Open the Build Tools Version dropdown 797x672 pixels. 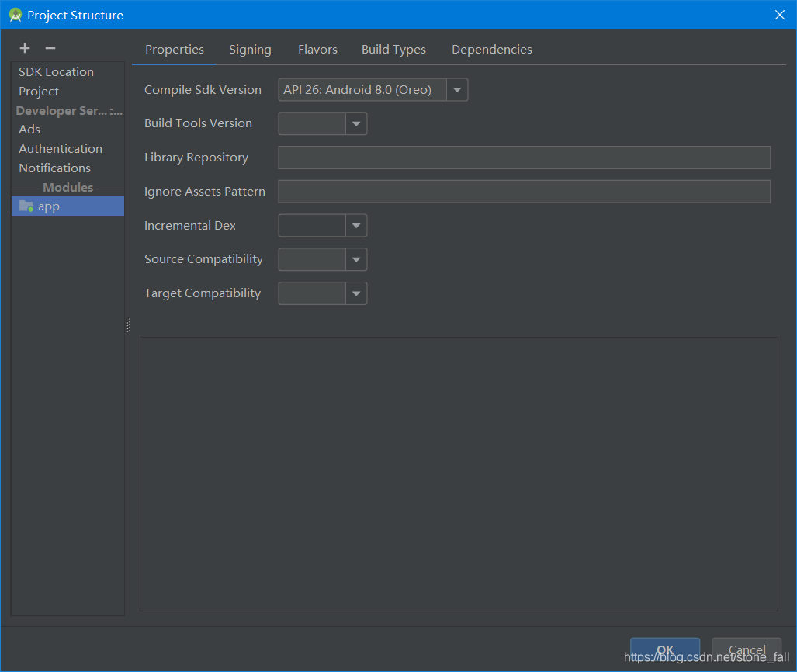coord(356,123)
